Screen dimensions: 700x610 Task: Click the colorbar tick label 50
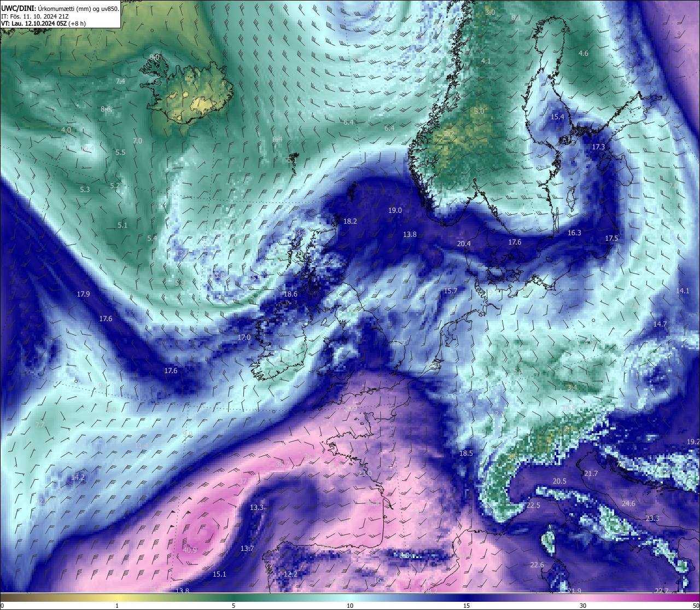click(695, 606)
